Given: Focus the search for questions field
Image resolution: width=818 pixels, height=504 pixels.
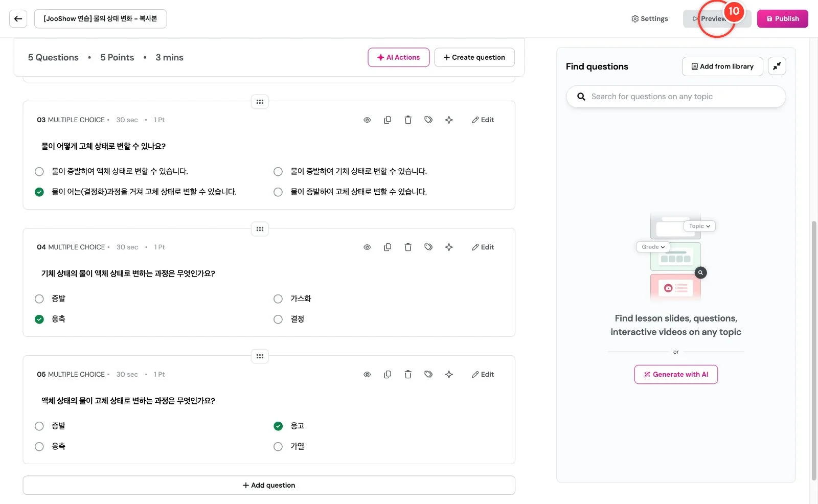Looking at the screenshot, I should click(x=676, y=97).
